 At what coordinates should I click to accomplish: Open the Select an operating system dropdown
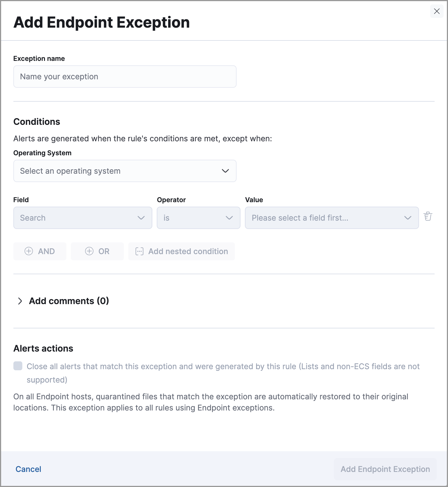124,171
